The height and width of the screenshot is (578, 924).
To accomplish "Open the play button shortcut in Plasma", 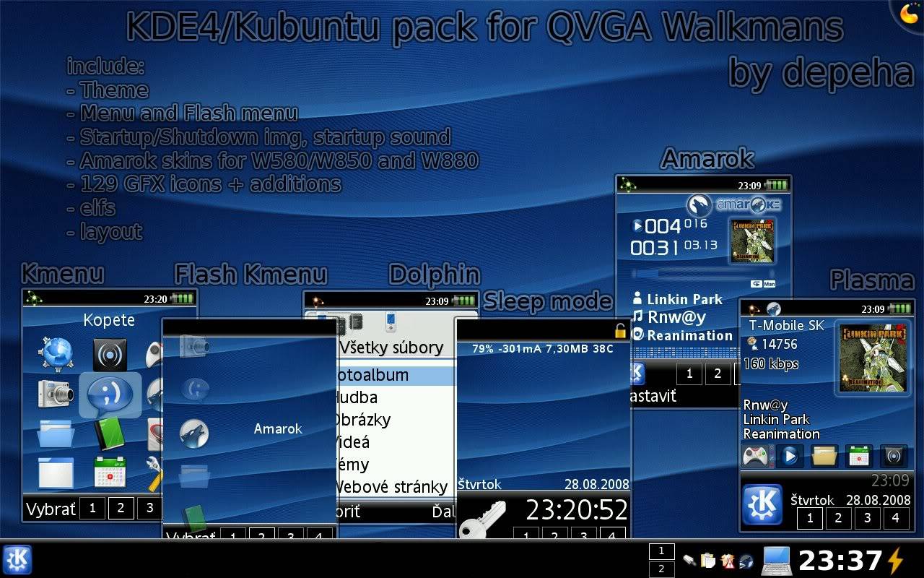I will coord(790,457).
